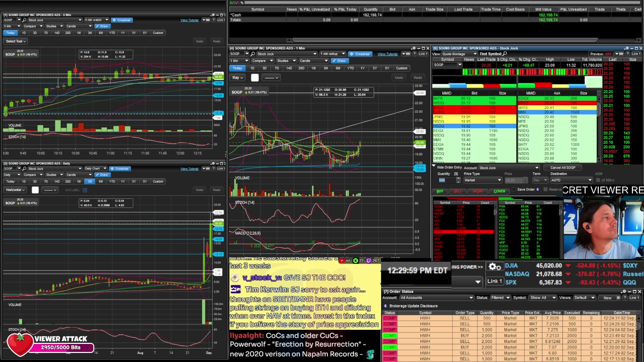Click the Save Order info icon

click(537, 190)
